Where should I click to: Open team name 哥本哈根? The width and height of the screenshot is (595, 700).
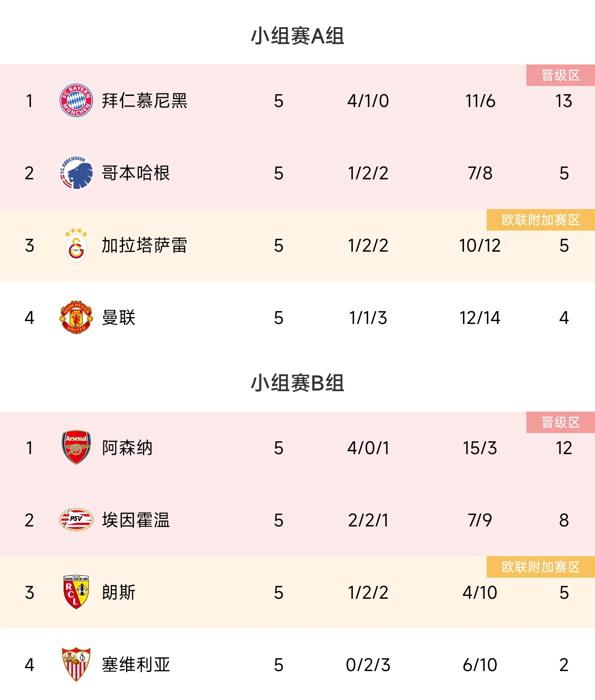pyautogui.click(x=136, y=173)
